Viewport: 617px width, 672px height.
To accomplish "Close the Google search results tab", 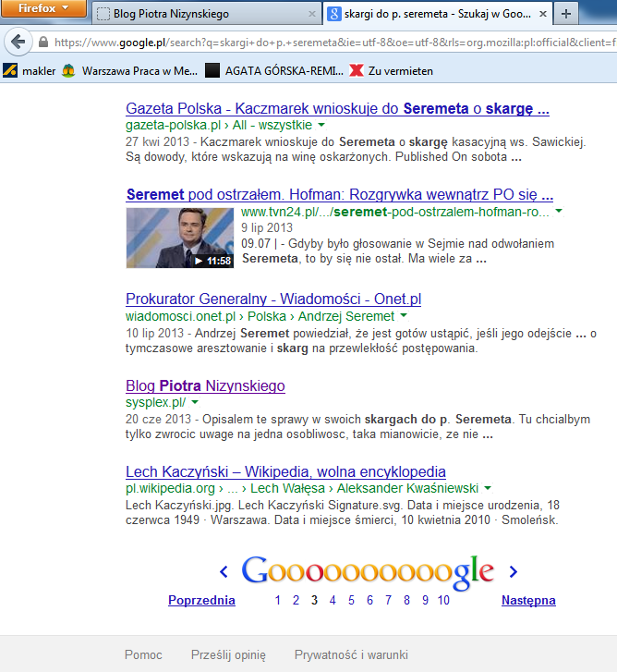I will coord(540,15).
